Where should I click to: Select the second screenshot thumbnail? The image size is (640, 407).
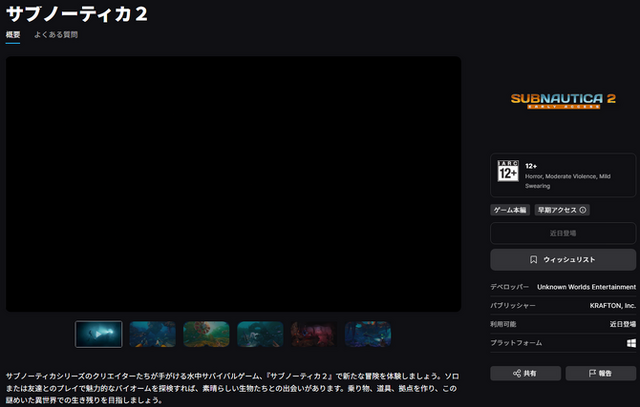(x=152, y=334)
